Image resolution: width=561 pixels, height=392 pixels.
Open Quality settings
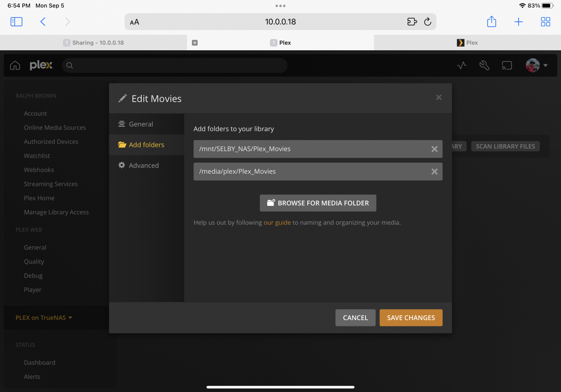(x=34, y=261)
